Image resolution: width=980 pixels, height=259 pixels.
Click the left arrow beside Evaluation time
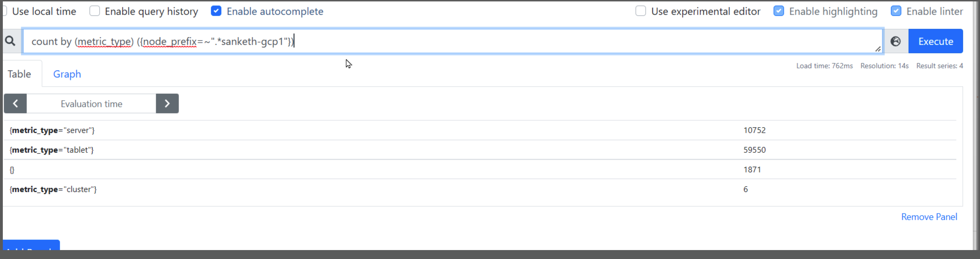pyautogui.click(x=15, y=103)
